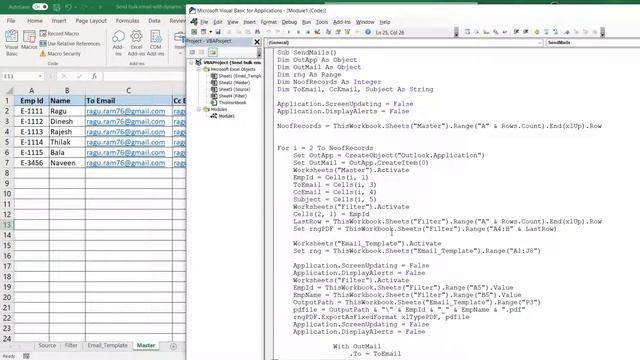
Task: Open the Insert UserForm dropdown arrow
Action: click(x=211, y=32)
